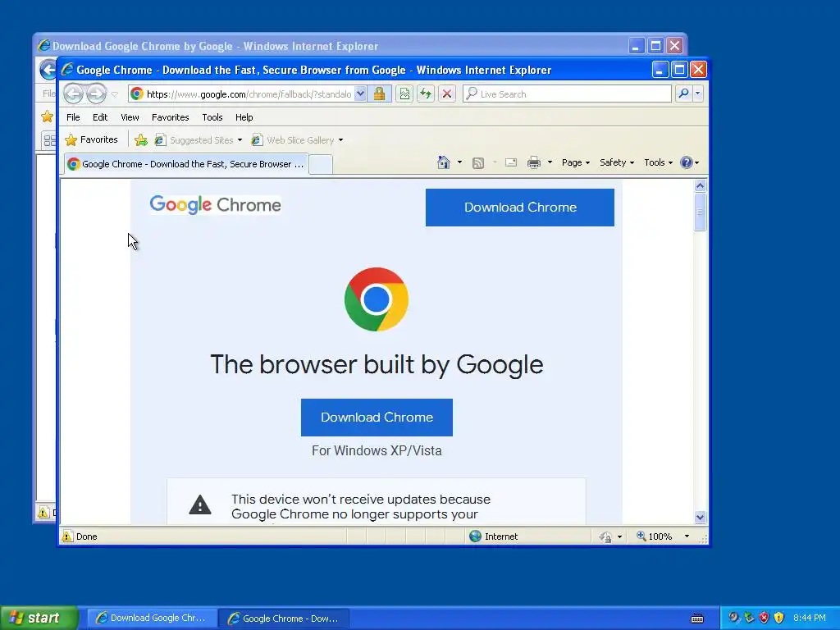
Task: Click the Chrome logo in the address bar
Action: coord(137,94)
